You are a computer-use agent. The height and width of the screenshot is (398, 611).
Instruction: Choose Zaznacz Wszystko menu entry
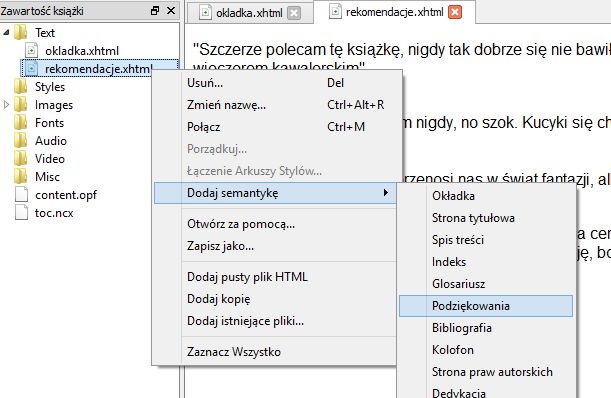tap(275, 352)
